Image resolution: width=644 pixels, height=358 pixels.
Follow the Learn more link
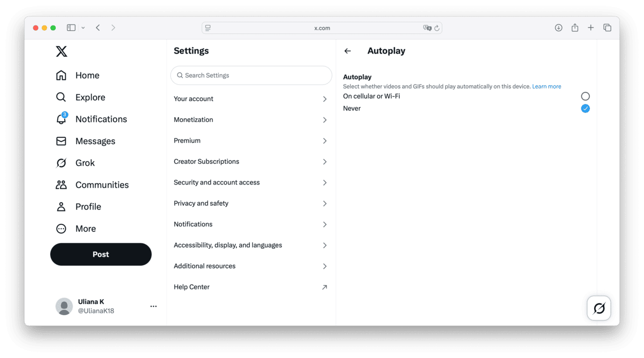tap(546, 86)
